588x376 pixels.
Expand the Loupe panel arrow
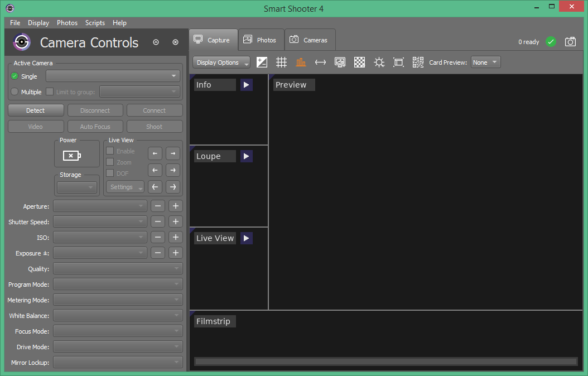click(247, 156)
